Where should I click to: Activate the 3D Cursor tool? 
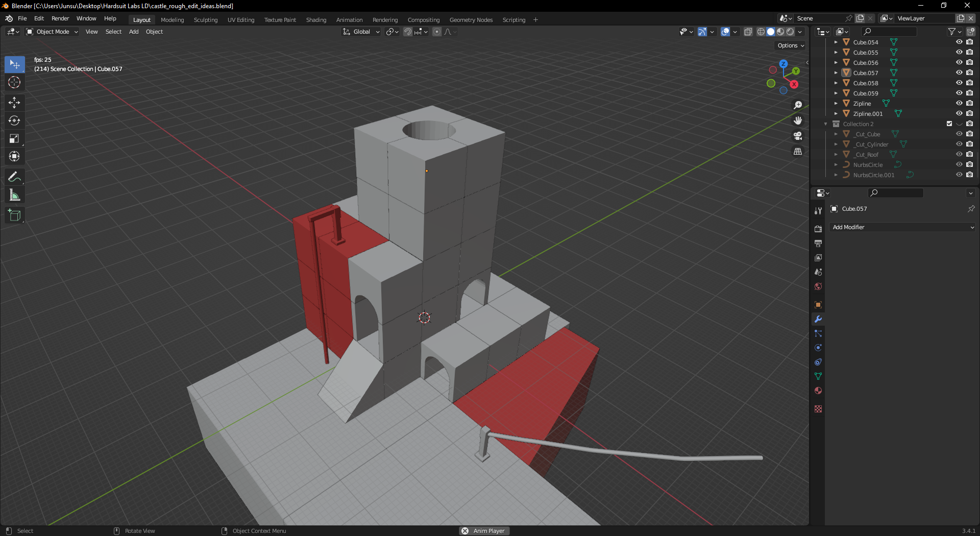click(14, 82)
